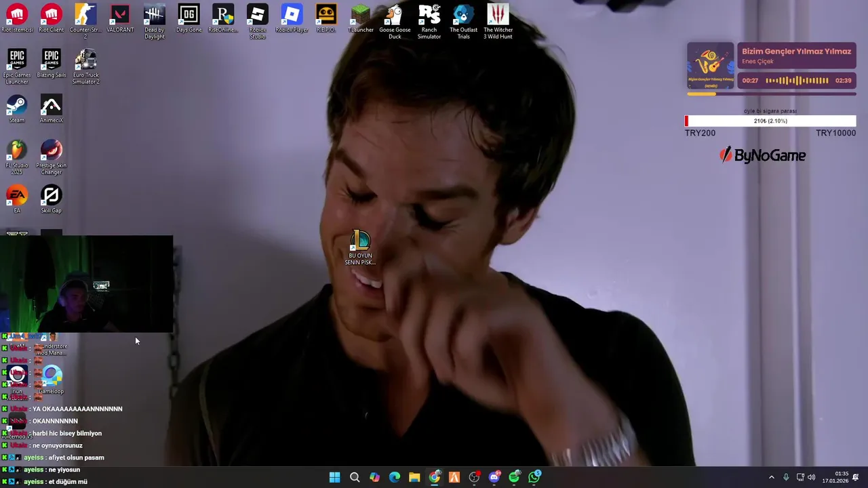The height and width of the screenshot is (488, 868).
Task: Open the Euro Truck Simulator 2 icon
Action: (x=85, y=66)
